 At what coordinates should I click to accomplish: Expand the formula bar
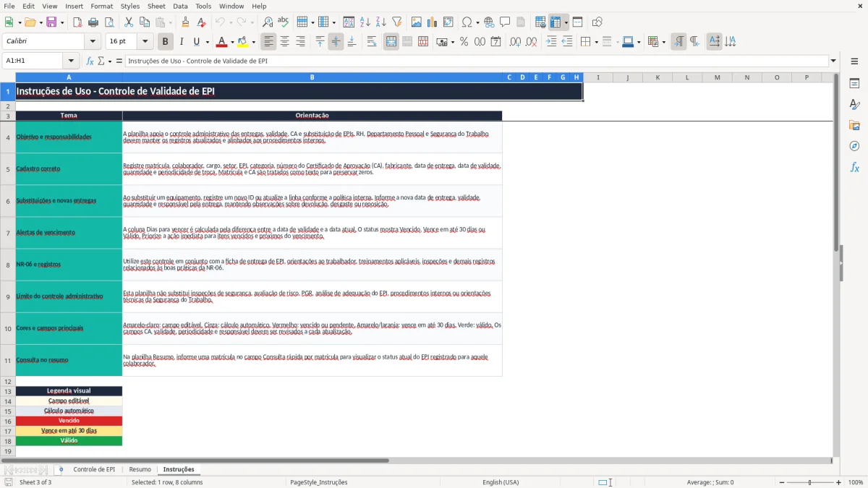point(833,61)
